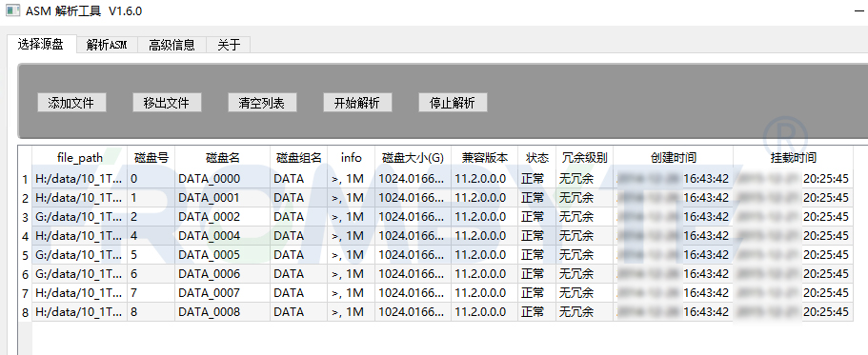The width and height of the screenshot is (868, 355).
Task: Click DATA group name in DATA_0001 row
Action: coord(299,197)
